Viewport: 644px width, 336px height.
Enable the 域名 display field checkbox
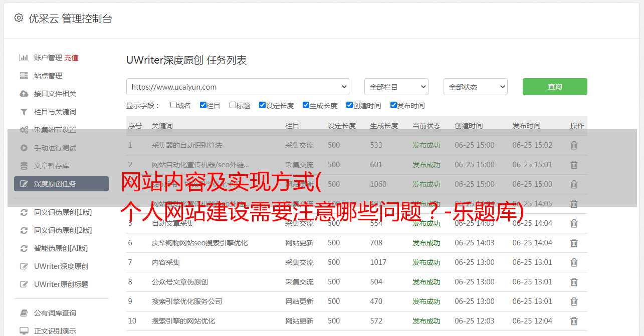point(173,105)
